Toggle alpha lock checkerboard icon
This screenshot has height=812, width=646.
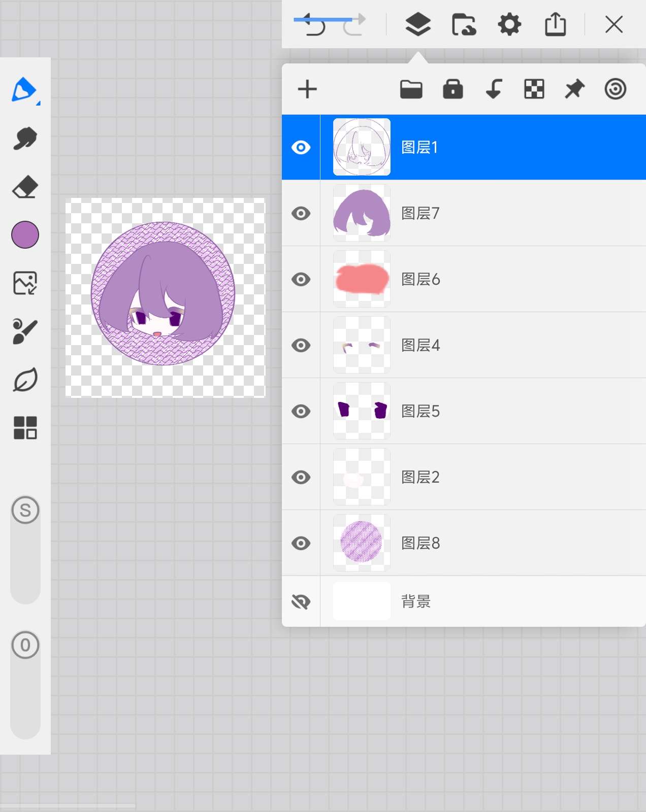[534, 89]
